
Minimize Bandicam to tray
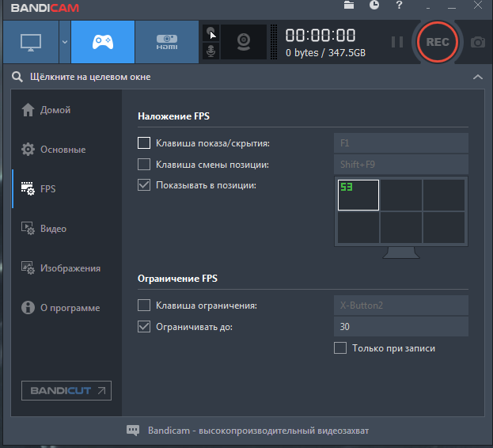coord(428,6)
